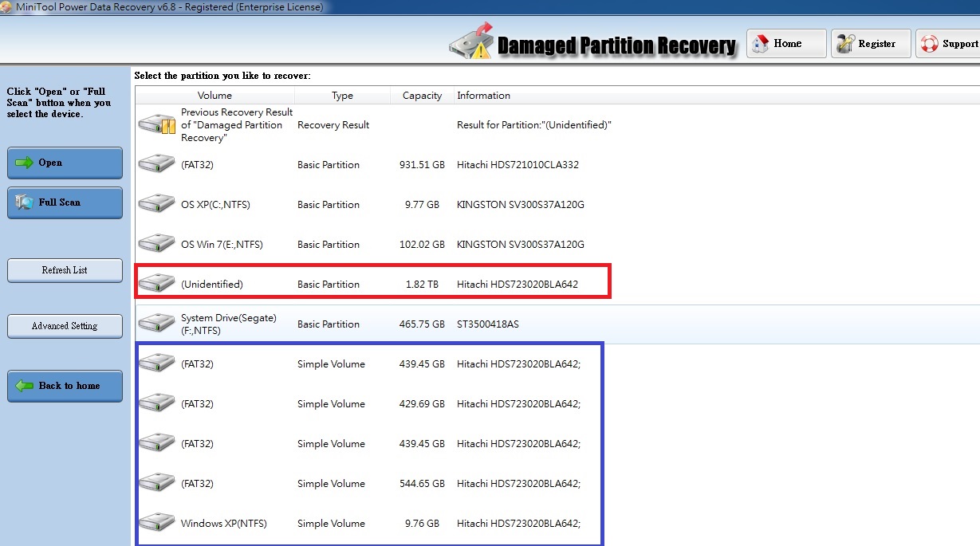Sort by Volume column header
This screenshot has height=546, width=980.
[214, 96]
